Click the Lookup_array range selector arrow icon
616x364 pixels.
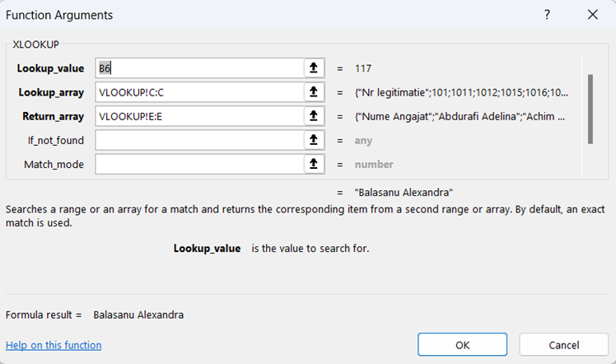313,92
